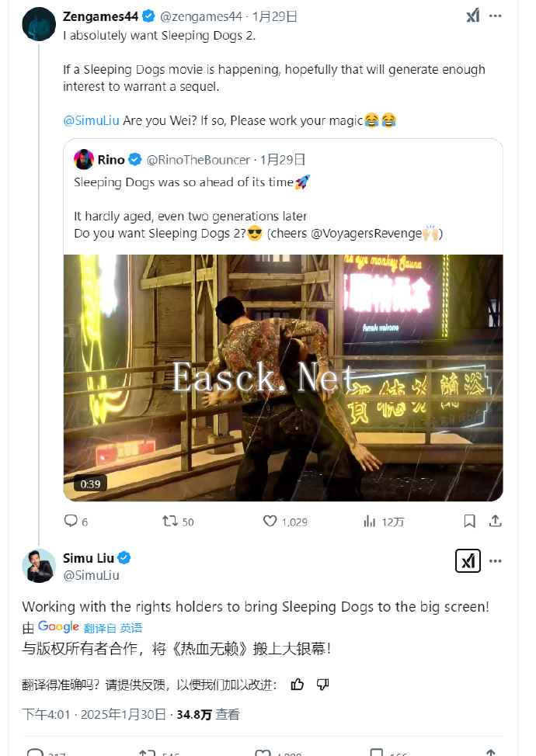Click the 下午4:01 · 2025年1月30日 timestamp
The width and height of the screenshot is (536, 756).
click(94, 714)
